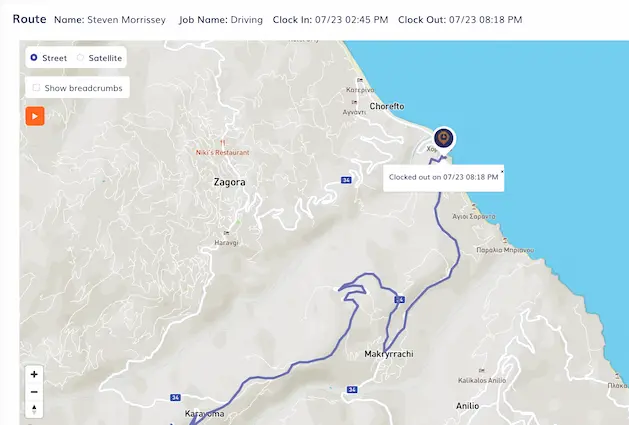Click the Kalikalos Anilio hotel marker
Viewport: 629px width, 425px height.
(481, 370)
